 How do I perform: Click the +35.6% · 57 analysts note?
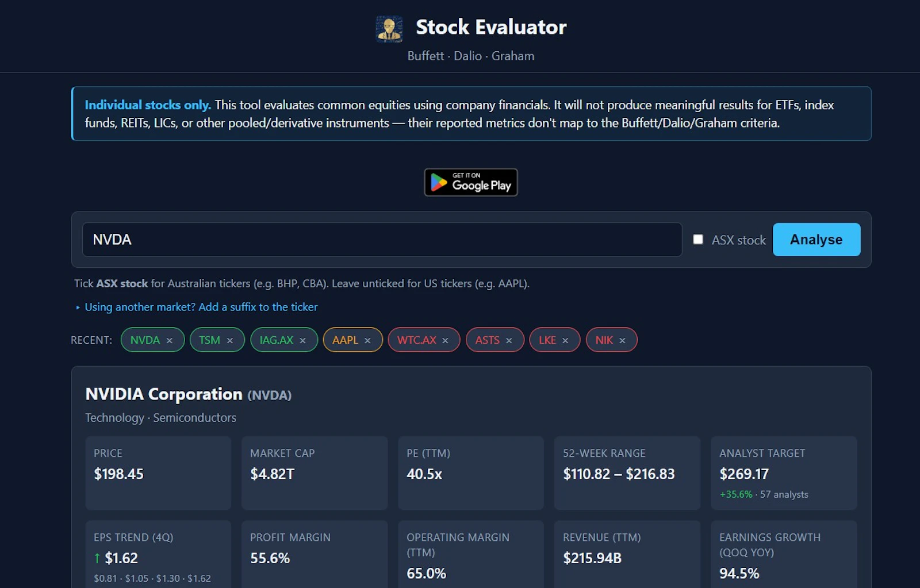(x=764, y=494)
